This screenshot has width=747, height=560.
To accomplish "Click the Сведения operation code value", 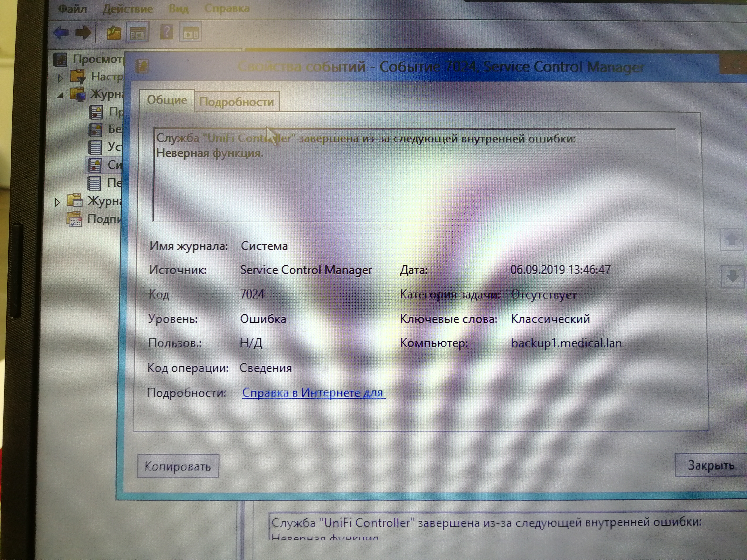I will pyautogui.click(x=266, y=368).
